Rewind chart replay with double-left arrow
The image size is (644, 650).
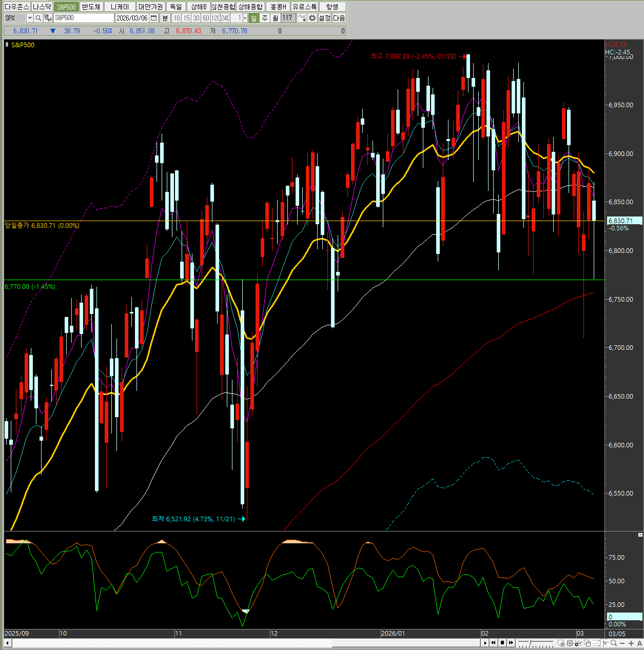494,643
